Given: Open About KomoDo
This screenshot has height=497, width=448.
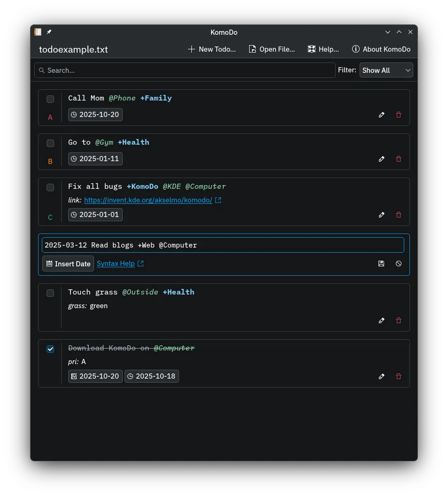Looking at the screenshot, I should [x=381, y=49].
